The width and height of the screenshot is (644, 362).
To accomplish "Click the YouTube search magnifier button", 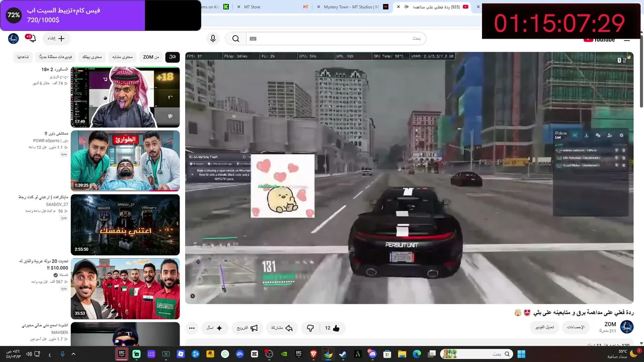I will tap(235, 39).
